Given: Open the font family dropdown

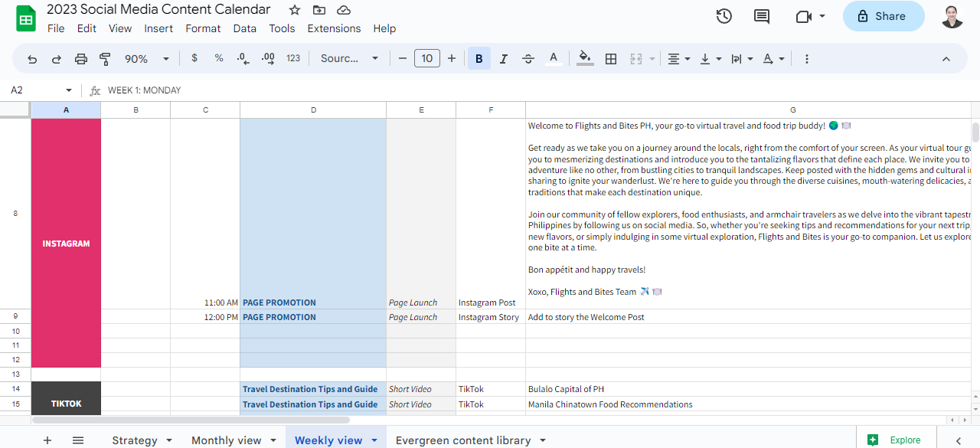Looking at the screenshot, I should pyautogui.click(x=349, y=59).
